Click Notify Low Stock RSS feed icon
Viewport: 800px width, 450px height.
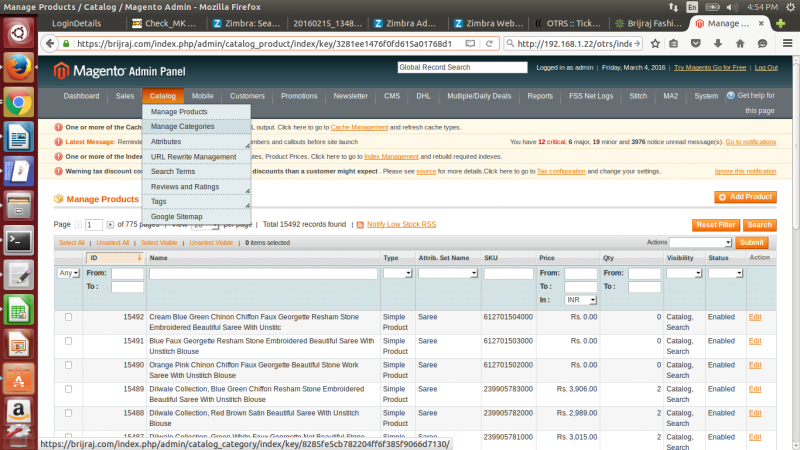pos(360,225)
